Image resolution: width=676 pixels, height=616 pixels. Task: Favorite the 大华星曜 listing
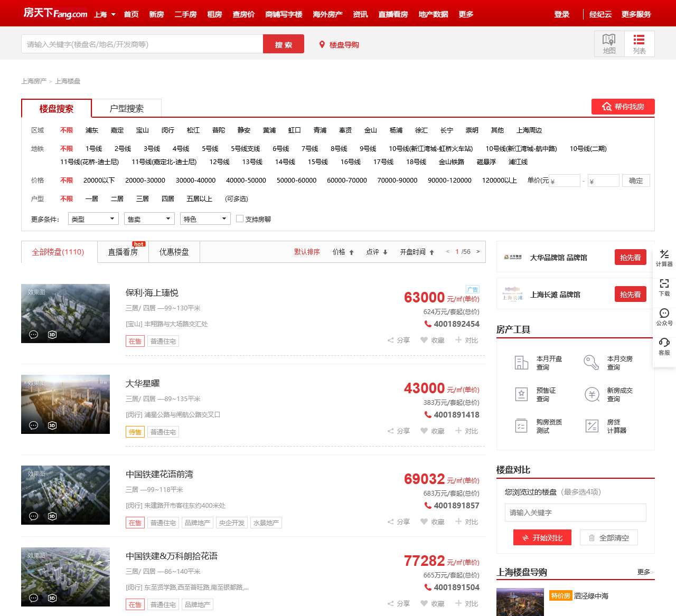tap(433, 431)
